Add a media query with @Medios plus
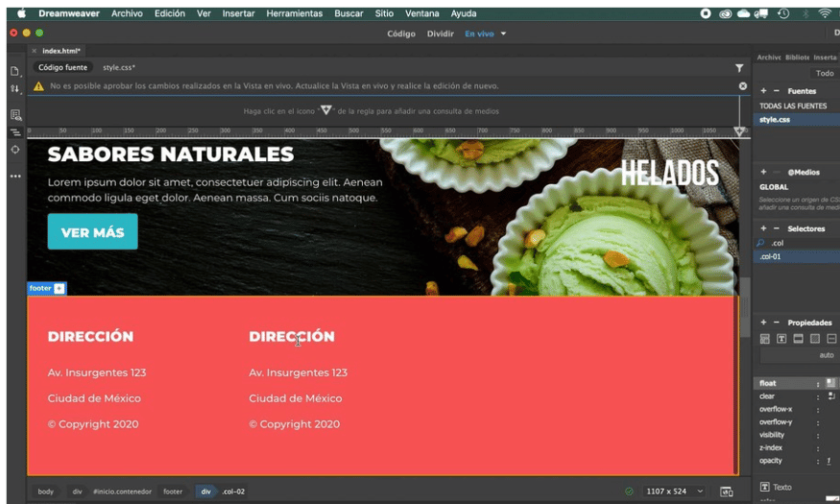This screenshot has height=504, width=840. (763, 172)
